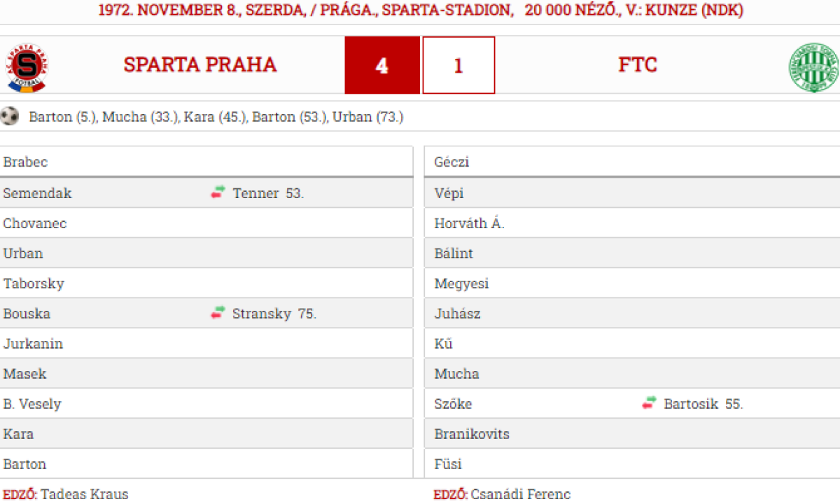Select player Barton in Sparta lineup

(24, 464)
